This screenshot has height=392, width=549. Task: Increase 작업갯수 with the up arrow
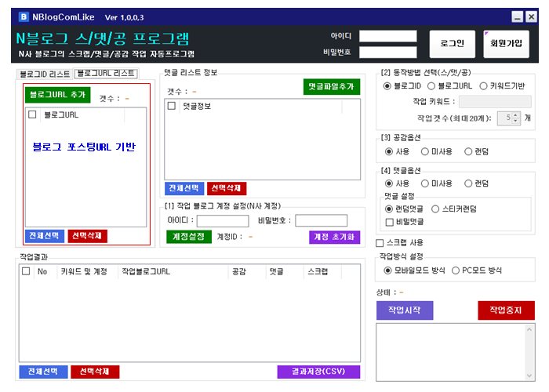point(515,115)
